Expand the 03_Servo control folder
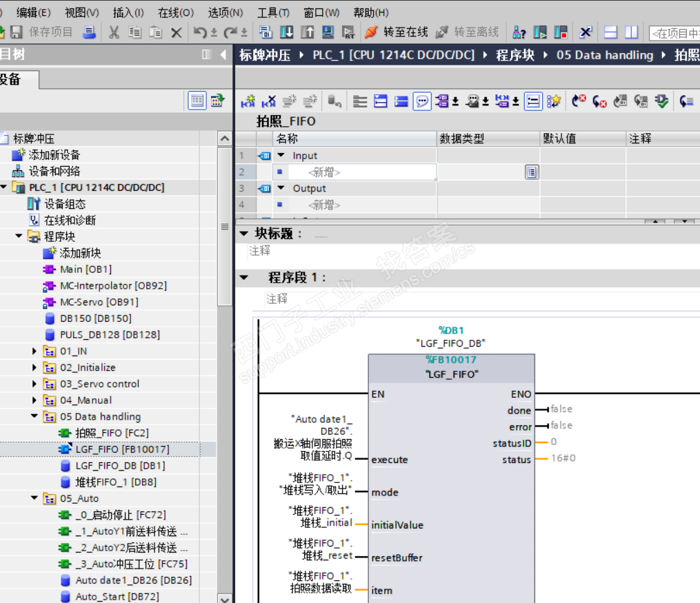This screenshot has height=603, width=700. tap(34, 384)
